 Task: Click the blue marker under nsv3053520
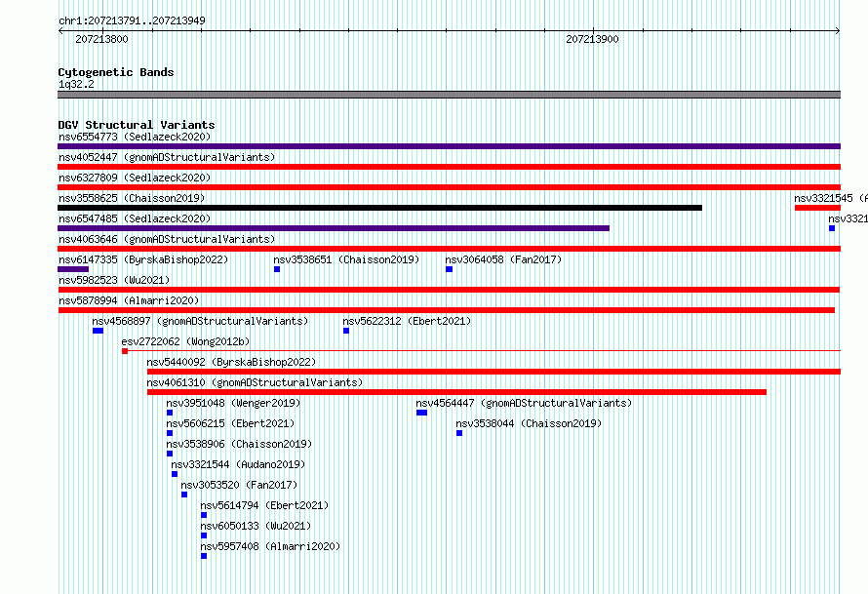(183, 495)
